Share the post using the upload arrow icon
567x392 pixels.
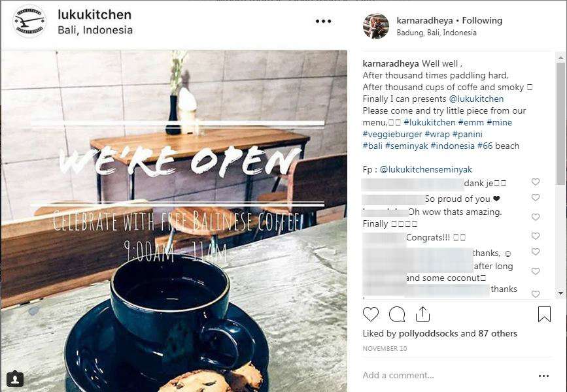(422, 314)
